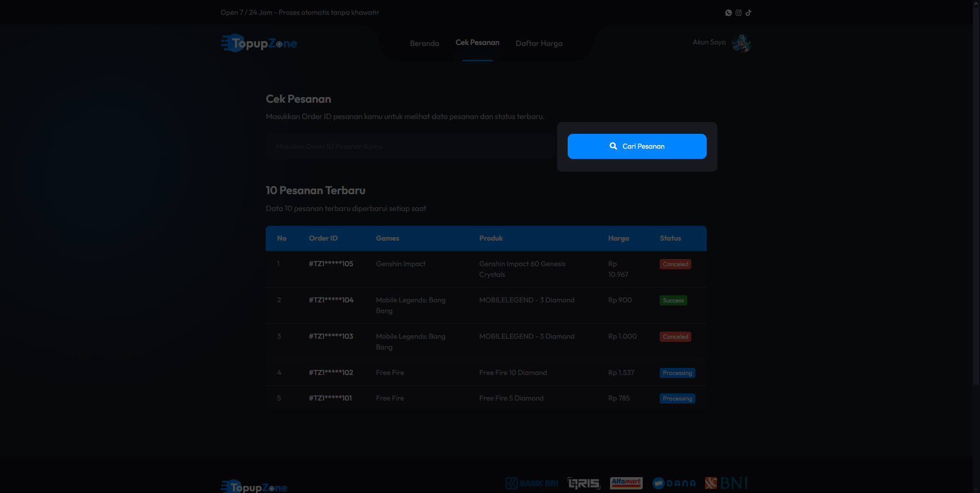Click the No column header
The height and width of the screenshot is (493, 980).
click(x=282, y=239)
